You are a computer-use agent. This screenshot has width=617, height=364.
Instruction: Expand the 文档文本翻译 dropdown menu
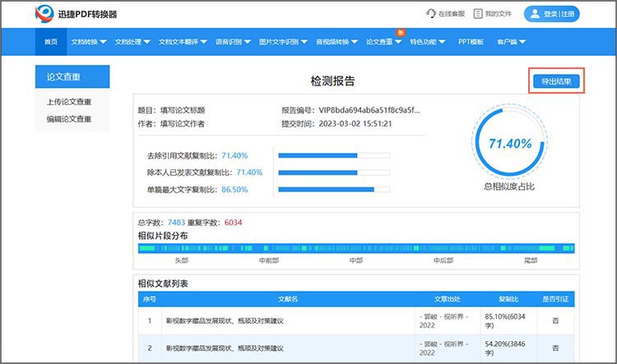click(x=183, y=42)
